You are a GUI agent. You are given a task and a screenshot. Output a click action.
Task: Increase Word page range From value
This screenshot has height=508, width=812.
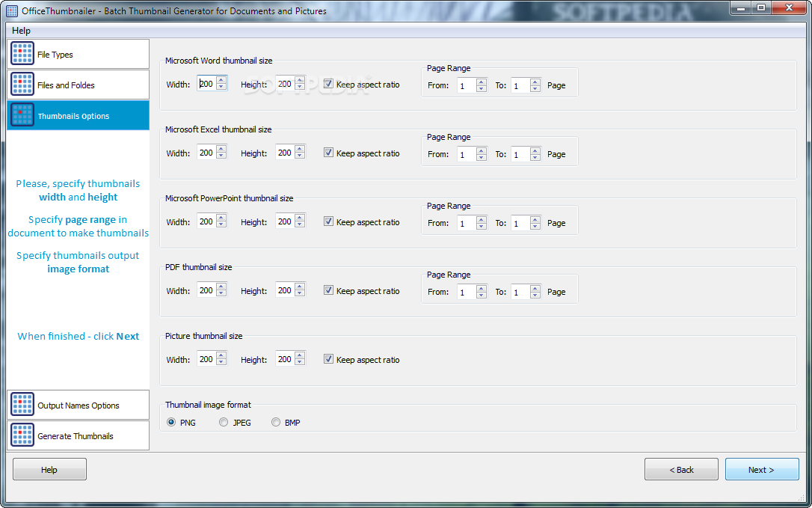click(x=481, y=82)
